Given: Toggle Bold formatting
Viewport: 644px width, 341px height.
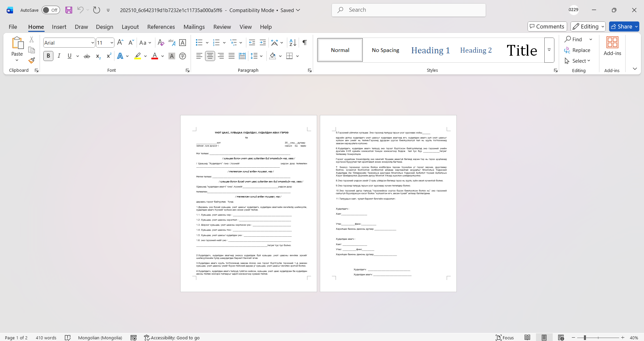Looking at the screenshot, I should (48, 56).
